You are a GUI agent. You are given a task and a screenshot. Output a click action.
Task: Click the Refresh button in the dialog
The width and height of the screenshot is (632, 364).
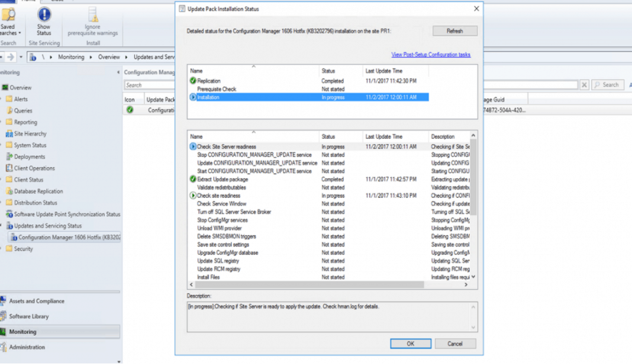[x=454, y=30]
